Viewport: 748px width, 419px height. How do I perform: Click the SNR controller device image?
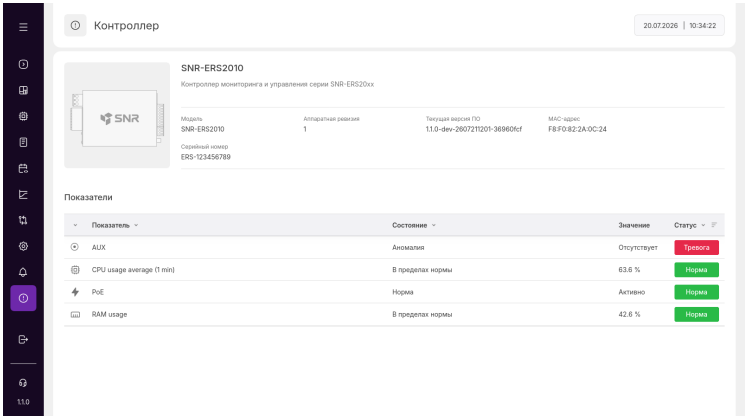117,115
